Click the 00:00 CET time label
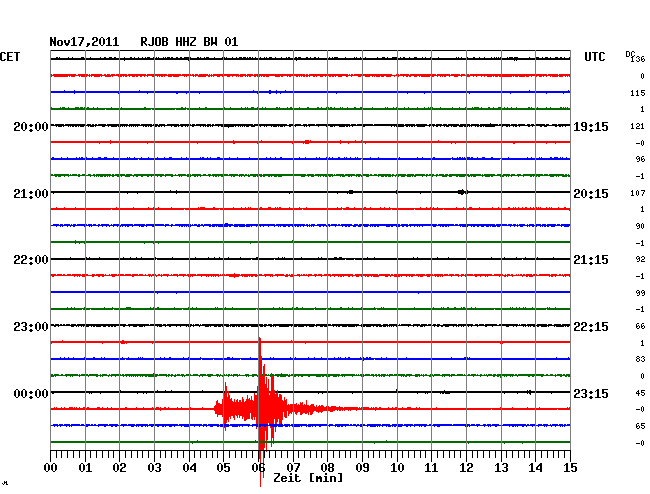Image resolution: width=650 pixels, height=494 pixels. click(x=31, y=393)
